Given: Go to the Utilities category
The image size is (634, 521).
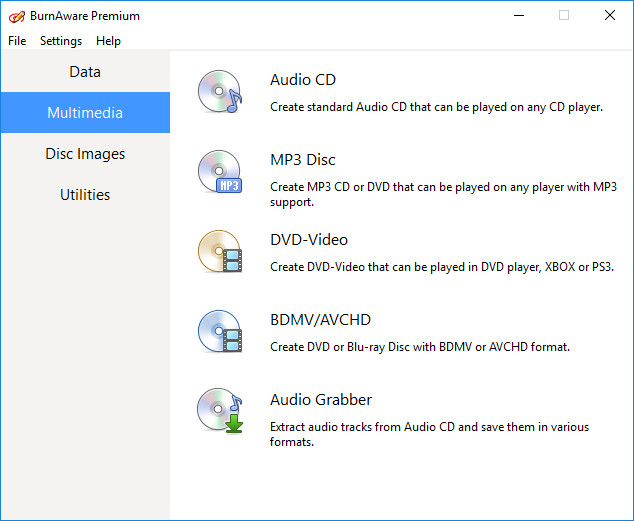Looking at the screenshot, I should coord(85,194).
